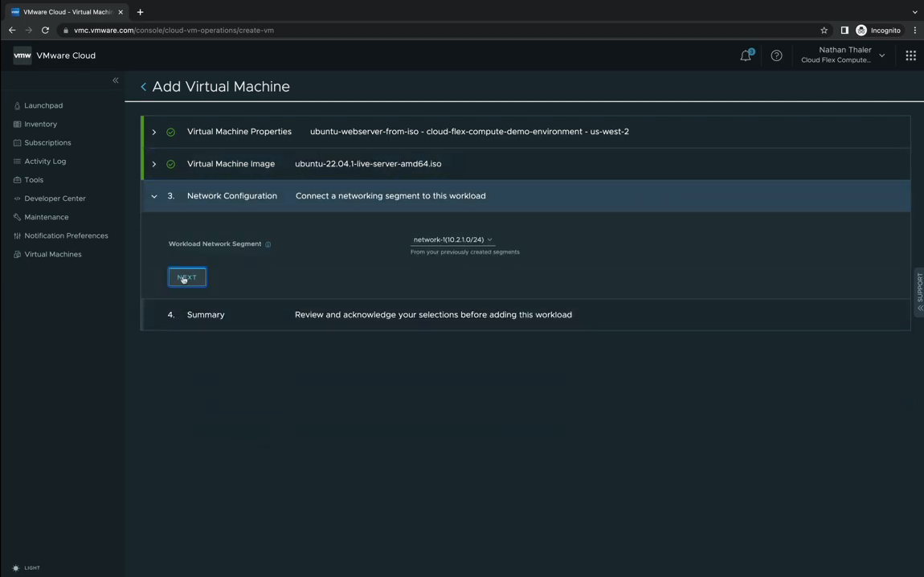Bookmark this page with the star

pyautogui.click(x=824, y=30)
